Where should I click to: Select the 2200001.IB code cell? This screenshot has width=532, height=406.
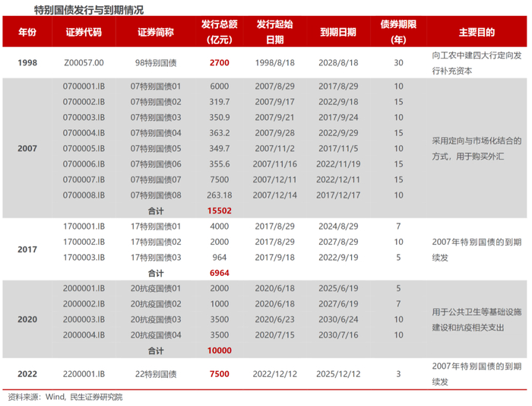click(84, 374)
